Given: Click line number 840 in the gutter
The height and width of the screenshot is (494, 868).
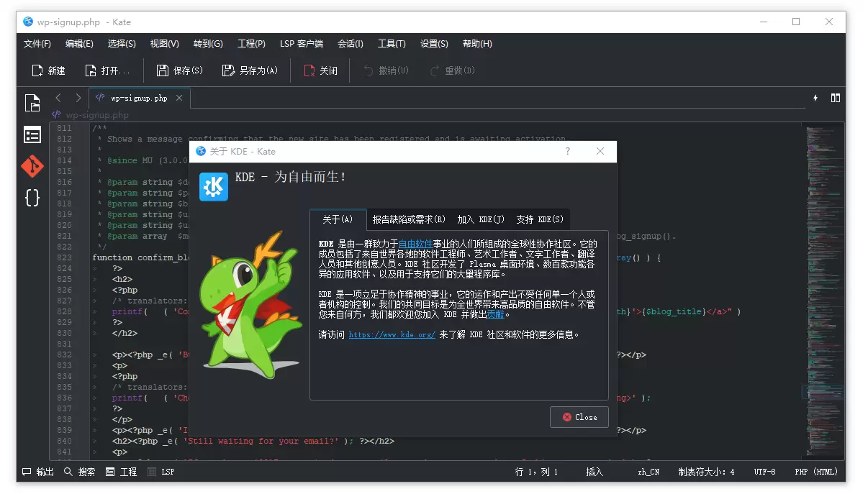Looking at the screenshot, I should (x=64, y=441).
